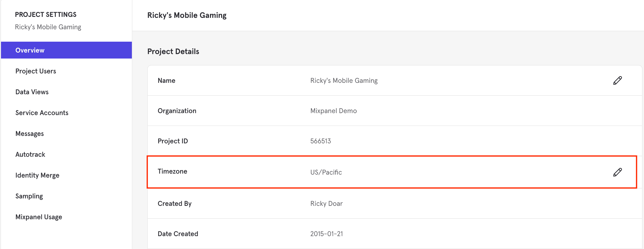The height and width of the screenshot is (249, 644).
Task: Click the Ricky Doar creator name
Action: (x=326, y=204)
